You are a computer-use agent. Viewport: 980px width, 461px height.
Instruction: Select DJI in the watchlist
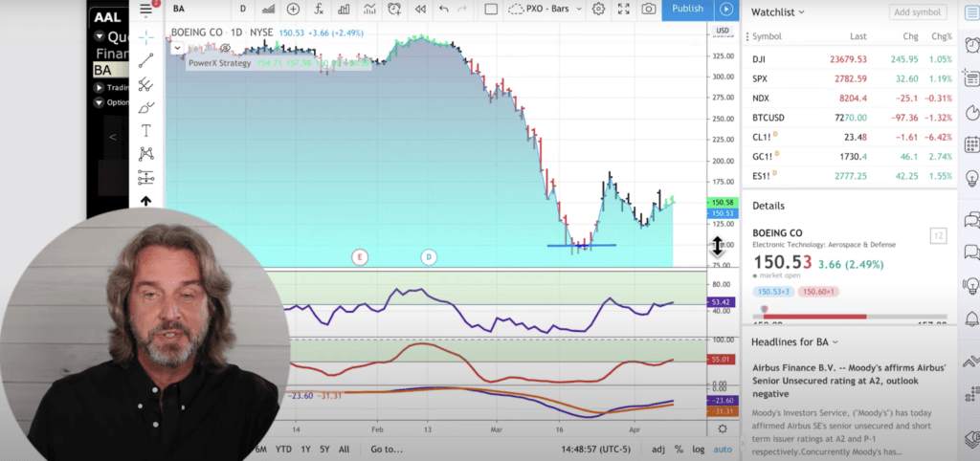850,59
